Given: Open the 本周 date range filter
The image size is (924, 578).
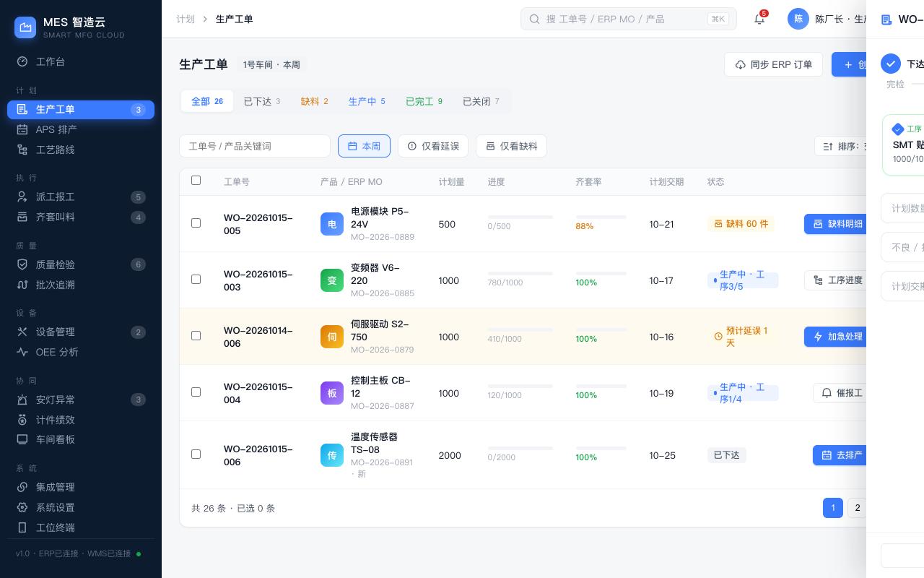Looking at the screenshot, I should [364, 146].
